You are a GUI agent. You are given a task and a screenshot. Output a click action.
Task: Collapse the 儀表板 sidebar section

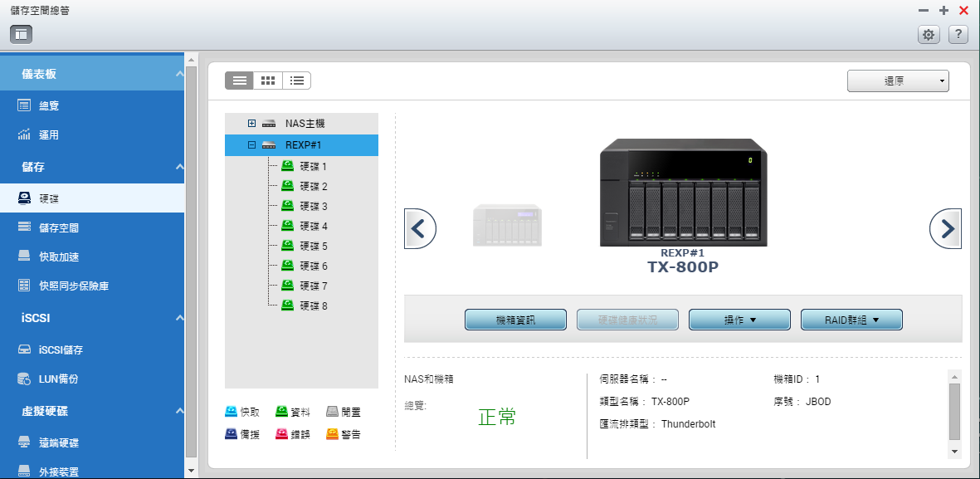coord(179,75)
